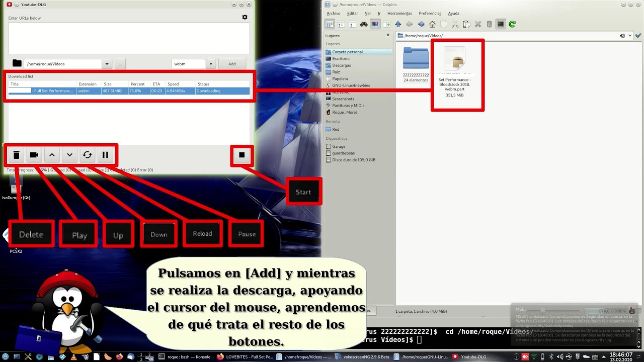
Task: Open Firefox from the taskbar launcher
Action: pyautogui.click(x=119, y=357)
